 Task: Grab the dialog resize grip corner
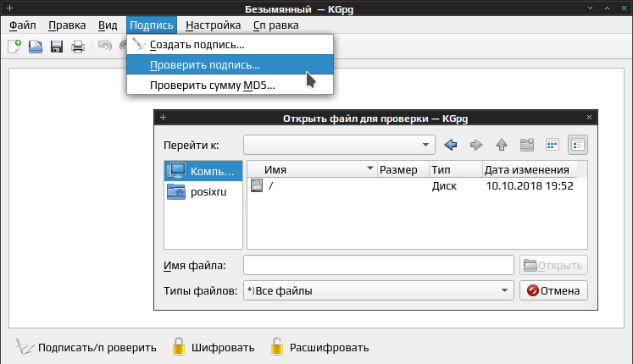point(591,305)
